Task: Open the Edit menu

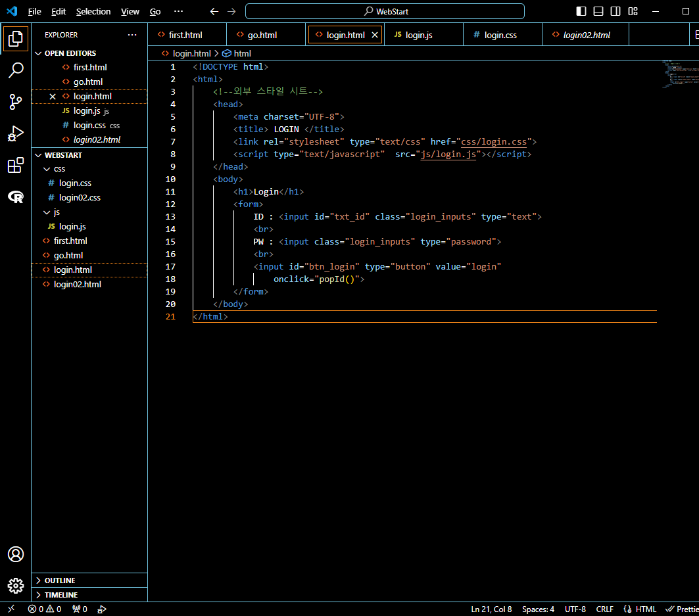Action: tap(59, 12)
